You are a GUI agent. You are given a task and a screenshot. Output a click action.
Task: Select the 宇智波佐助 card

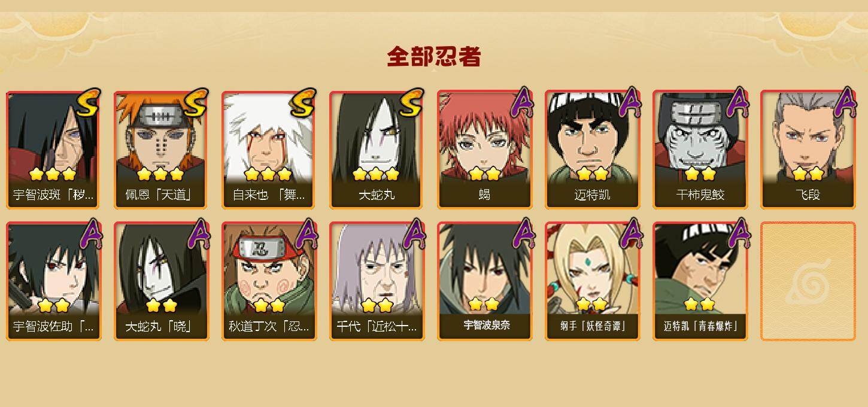[x=53, y=281]
